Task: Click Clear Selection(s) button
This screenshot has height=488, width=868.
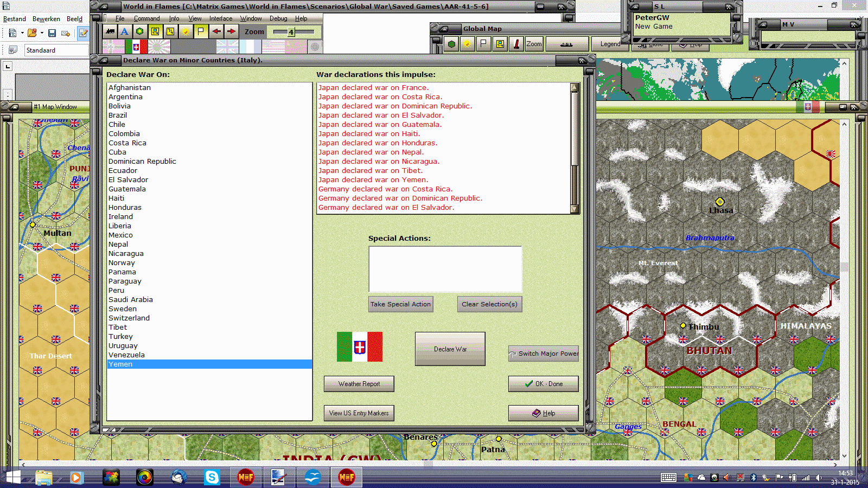Action: pos(489,304)
